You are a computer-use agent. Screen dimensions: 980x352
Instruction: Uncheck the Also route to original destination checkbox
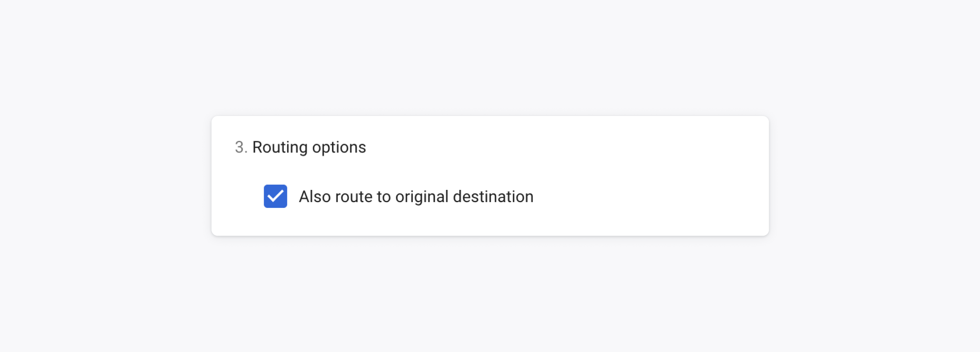[275, 196]
